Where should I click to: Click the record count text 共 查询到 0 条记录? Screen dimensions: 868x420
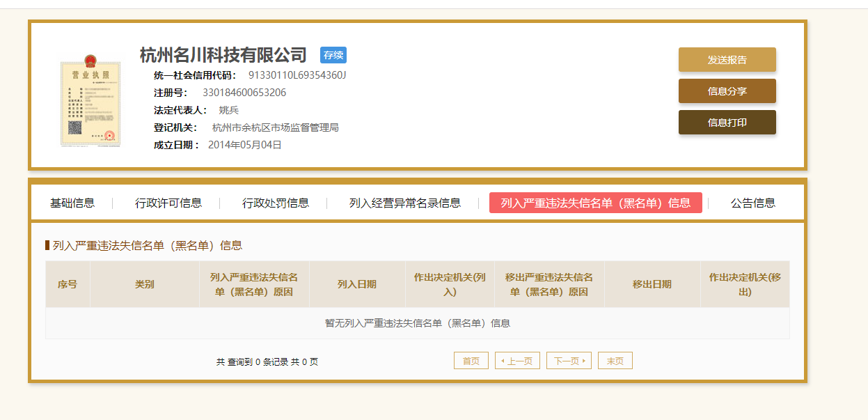coord(252,362)
